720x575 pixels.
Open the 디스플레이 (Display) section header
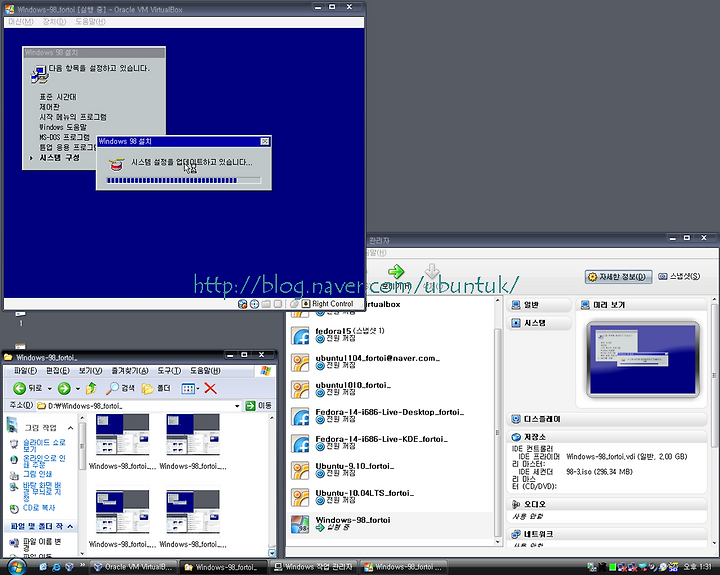[607, 419]
